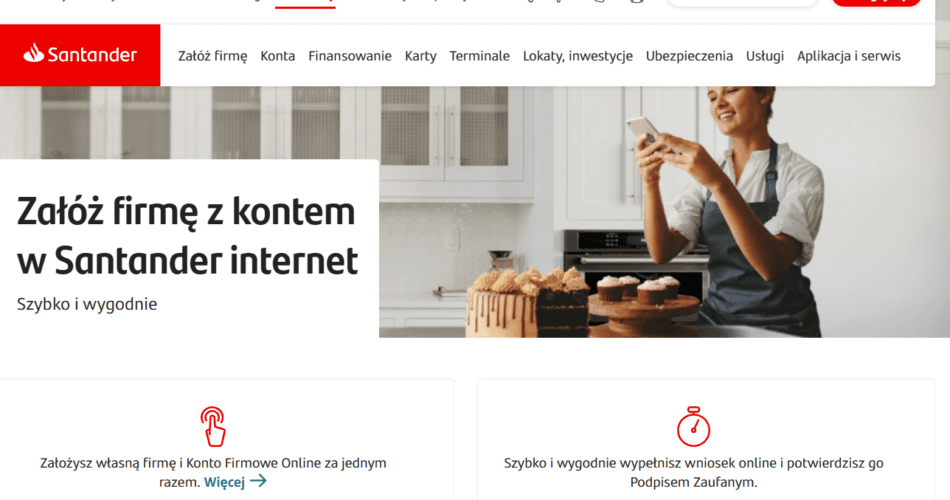Click the search field at the top
This screenshot has height=500, width=950.
pyautogui.click(x=742, y=2)
